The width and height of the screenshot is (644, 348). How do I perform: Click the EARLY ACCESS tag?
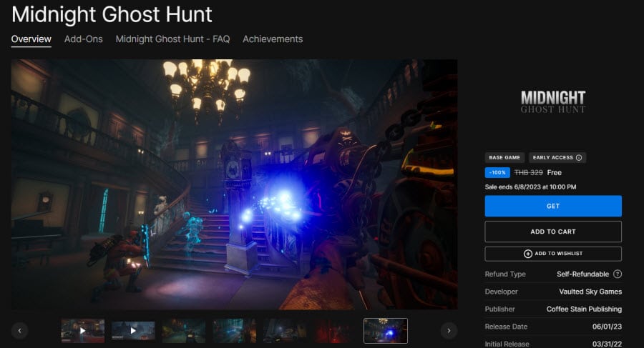557,158
